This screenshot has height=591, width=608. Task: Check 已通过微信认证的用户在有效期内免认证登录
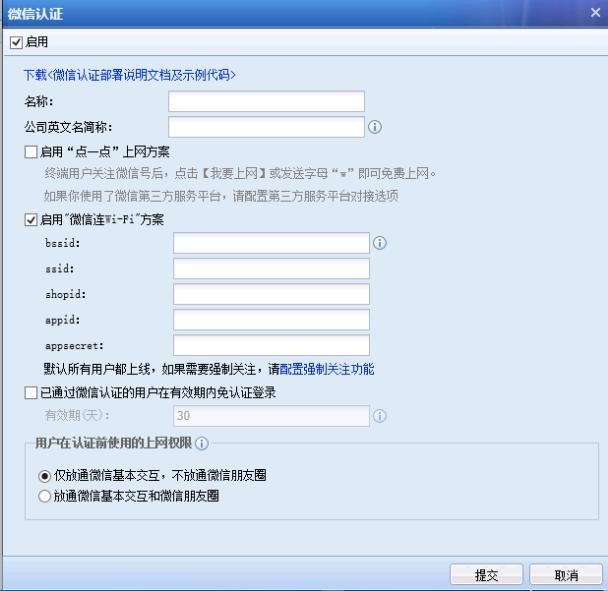coord(31,392)
